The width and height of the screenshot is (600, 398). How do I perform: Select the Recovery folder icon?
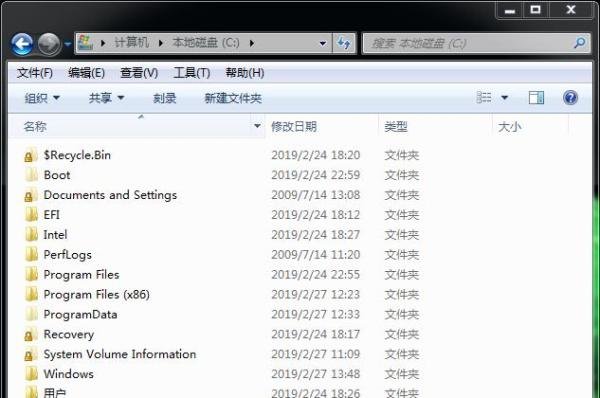pyautogui.click(x=31, y=334)
